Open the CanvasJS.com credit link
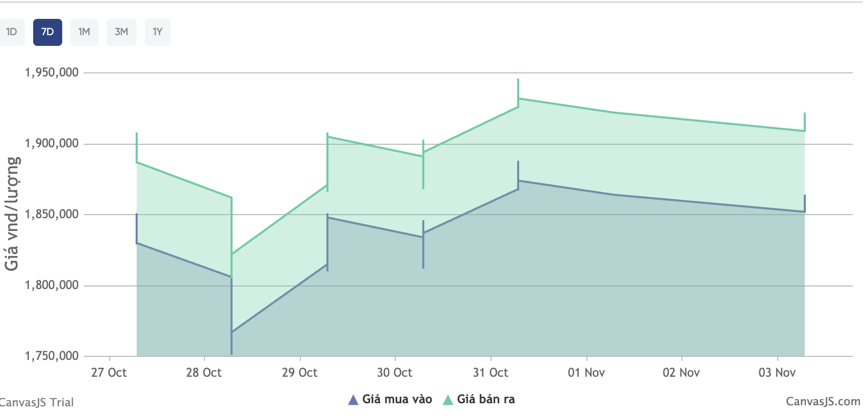This screenshot has width=868, height=416. [823, 402]
